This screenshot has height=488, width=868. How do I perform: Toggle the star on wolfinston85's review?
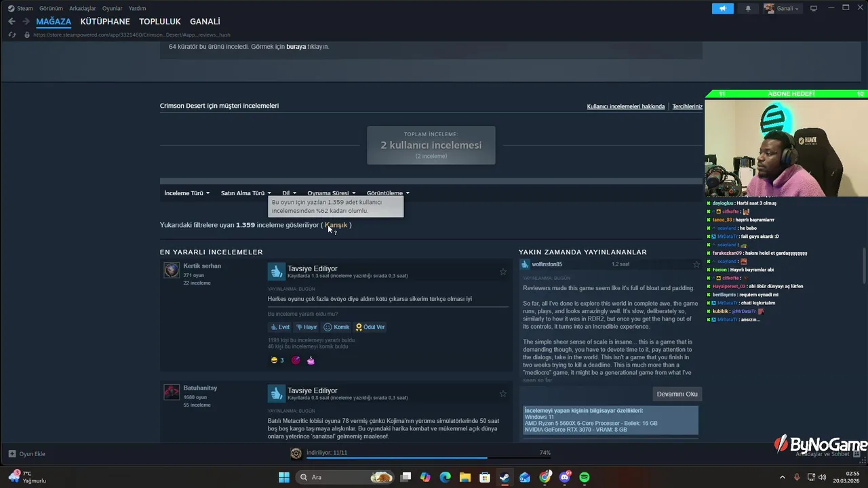(696, 264)
